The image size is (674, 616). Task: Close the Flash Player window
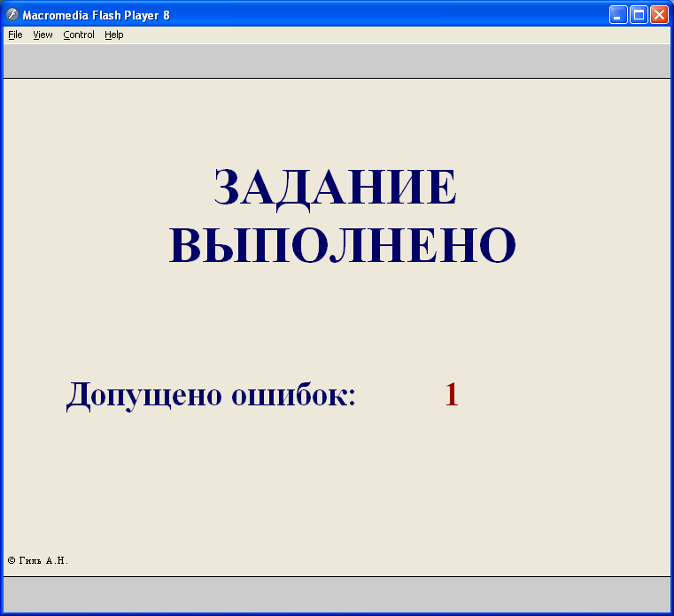[x=659, y=15]
